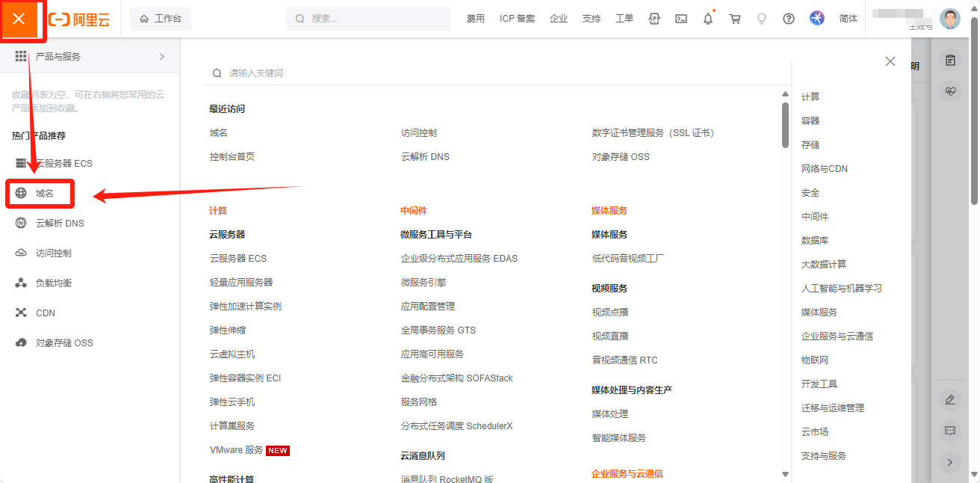Close the products panel with X icon
The height and width of the screenshot is (483, 980).
(890, 61)
